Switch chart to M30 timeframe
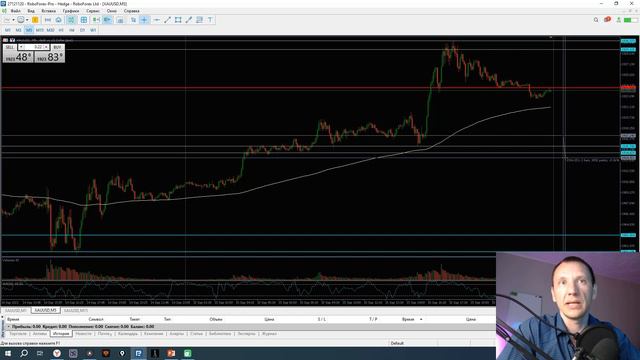The height and width of the screenshot is (360, 640). coord(50,30)
